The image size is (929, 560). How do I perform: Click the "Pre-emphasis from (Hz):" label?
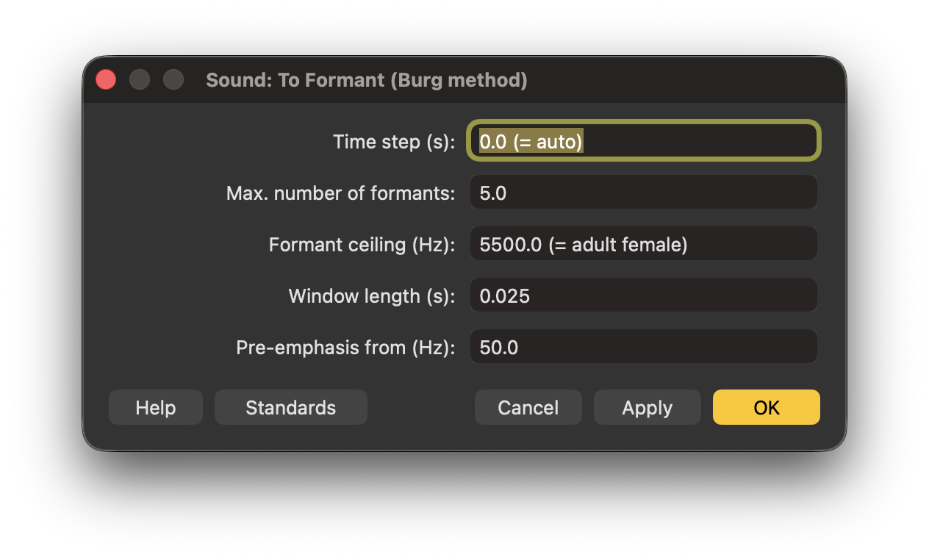345,348
